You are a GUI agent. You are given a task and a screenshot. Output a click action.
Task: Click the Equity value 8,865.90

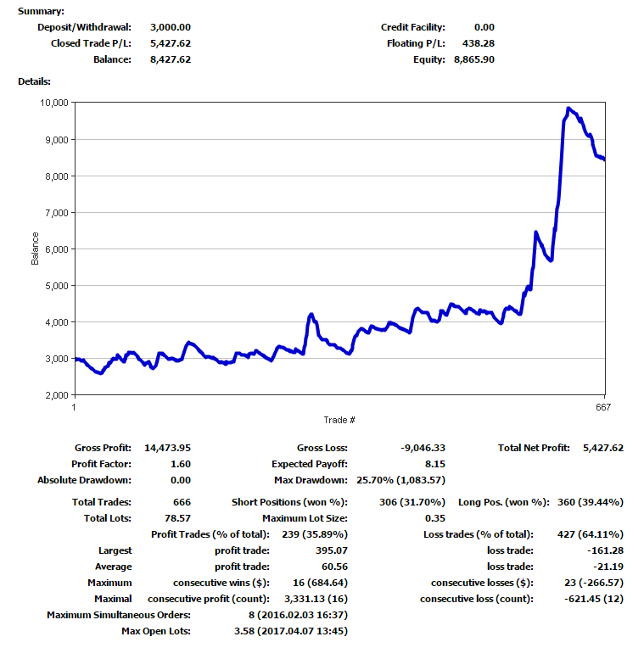pyautogui.click(x=474, y=59)
